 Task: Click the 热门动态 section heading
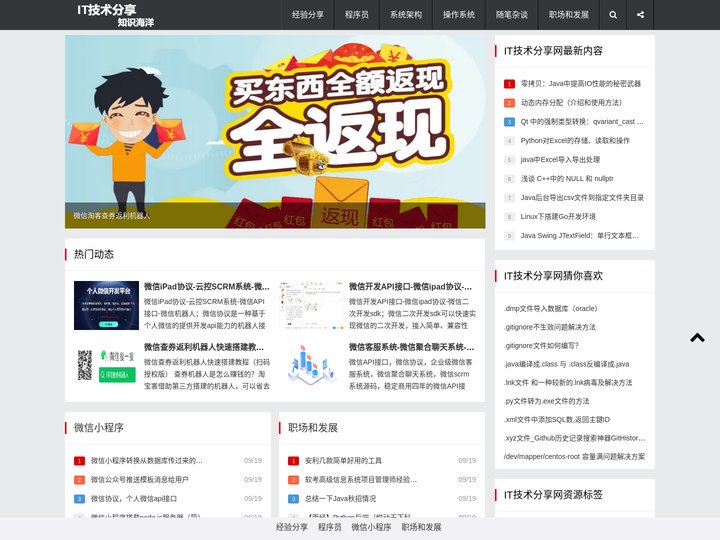tap(94, 254)
